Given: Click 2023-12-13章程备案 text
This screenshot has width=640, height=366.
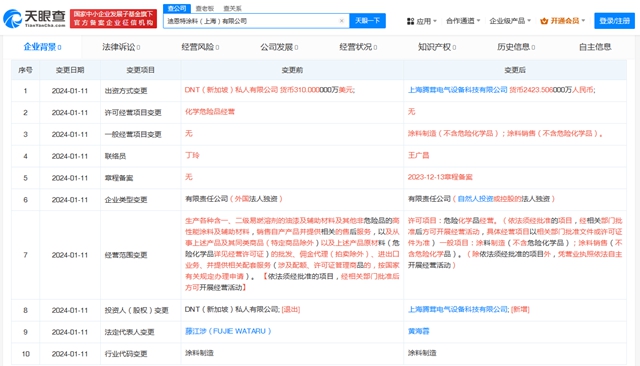Looking at the screenshot, I should [x=440, y=177].
